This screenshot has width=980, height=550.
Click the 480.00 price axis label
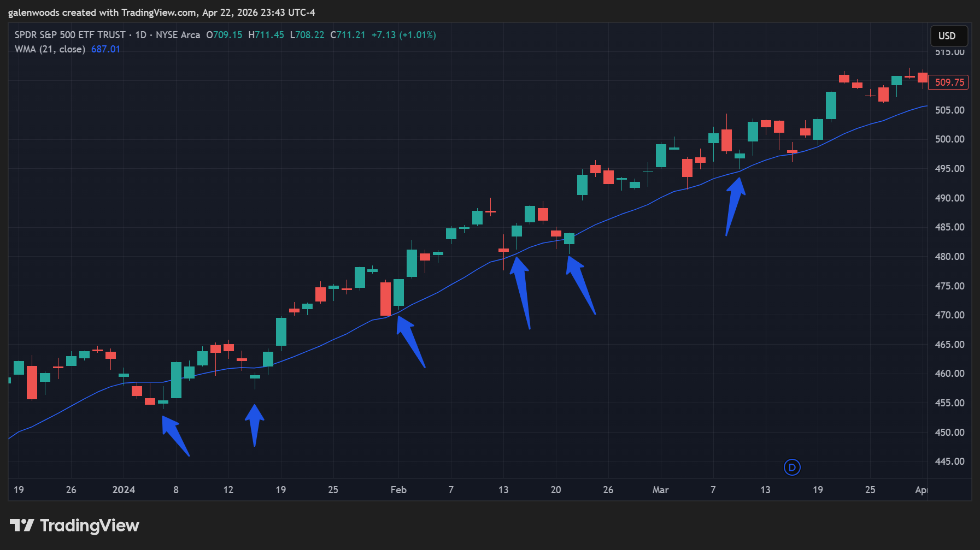click(949, 257)
